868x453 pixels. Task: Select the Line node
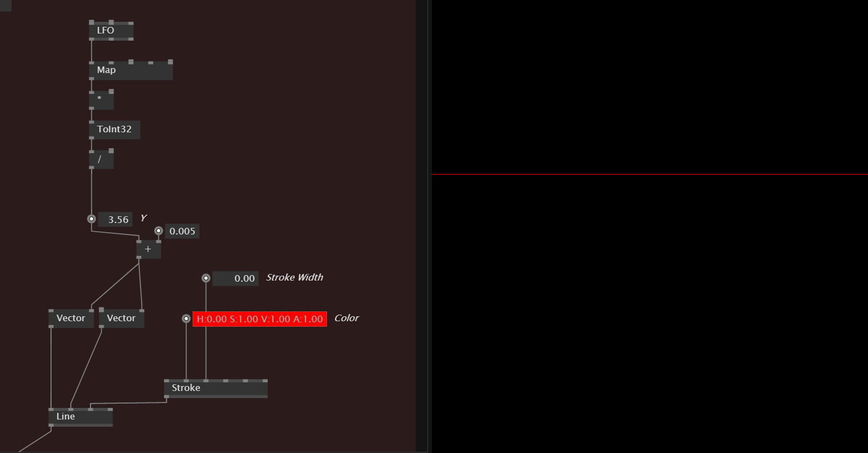[x=81, y=417]
